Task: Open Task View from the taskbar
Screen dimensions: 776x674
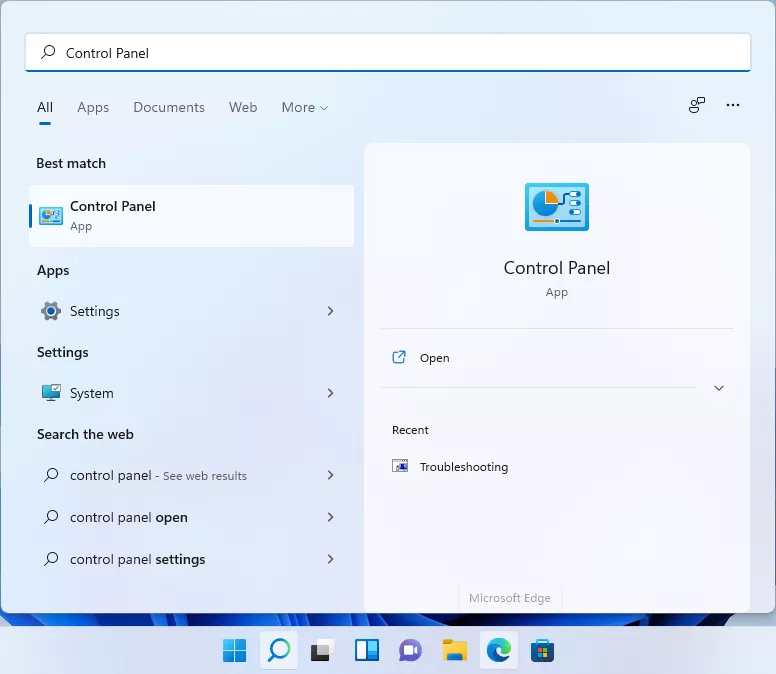Action: tap(321, 651)
